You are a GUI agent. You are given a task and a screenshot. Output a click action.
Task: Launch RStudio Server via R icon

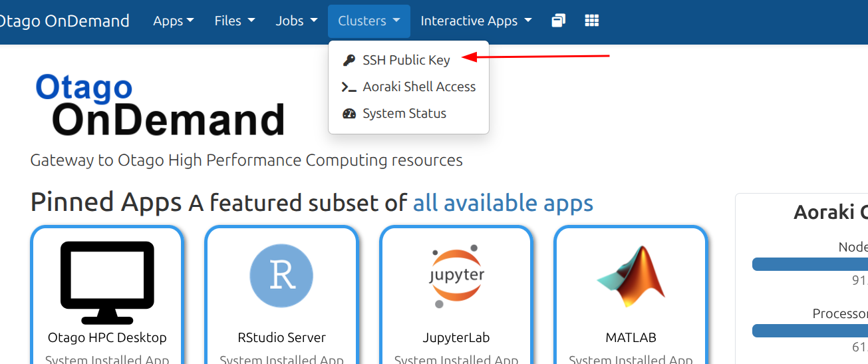point(281,275)
